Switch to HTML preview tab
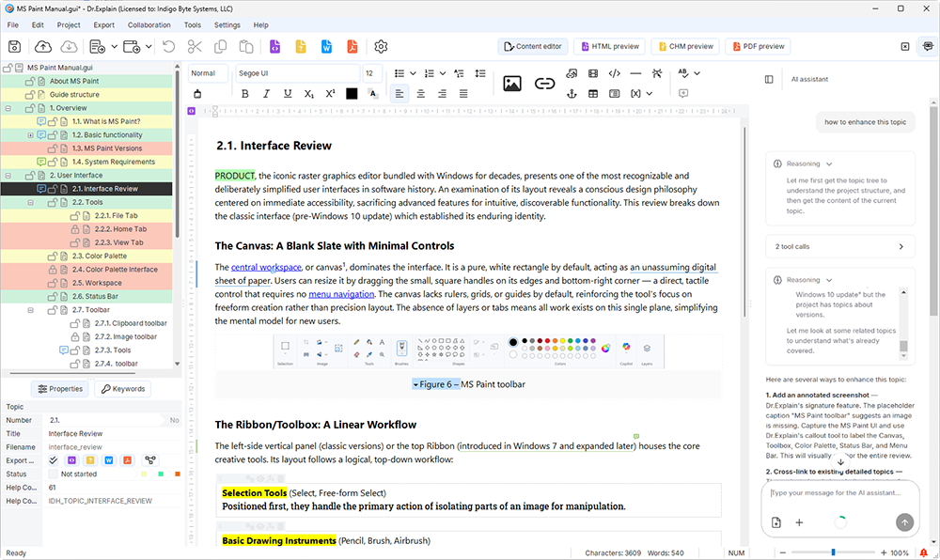The width and height of the screenshot is (940, 560). (x=610, y=46)
